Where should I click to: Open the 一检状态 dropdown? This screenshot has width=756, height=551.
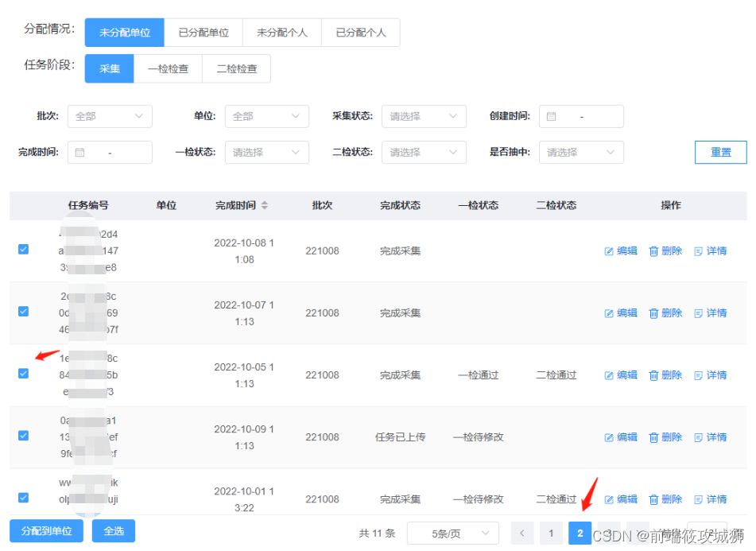coord(266,153)
